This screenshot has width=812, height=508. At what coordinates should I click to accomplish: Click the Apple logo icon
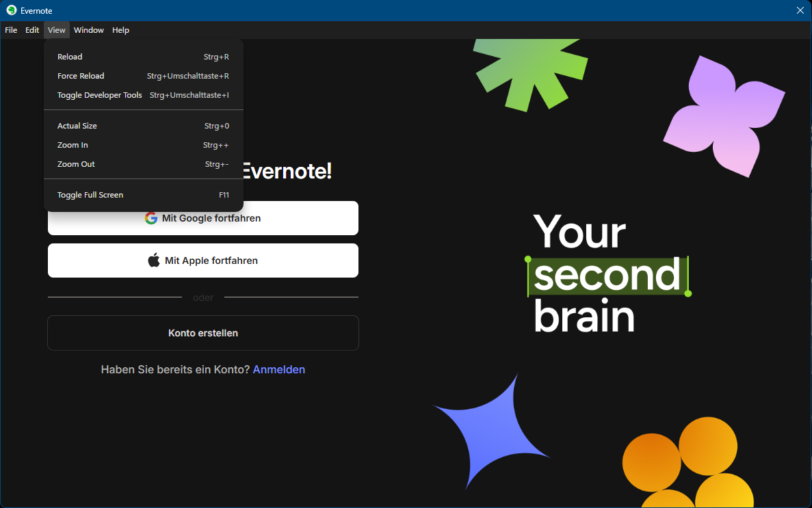click(154, 260)
